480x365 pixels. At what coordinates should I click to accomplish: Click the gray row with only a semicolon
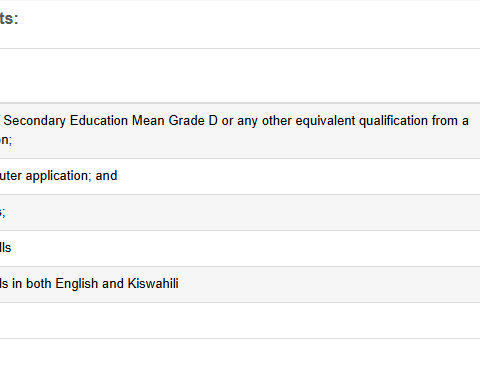point(240,212)
